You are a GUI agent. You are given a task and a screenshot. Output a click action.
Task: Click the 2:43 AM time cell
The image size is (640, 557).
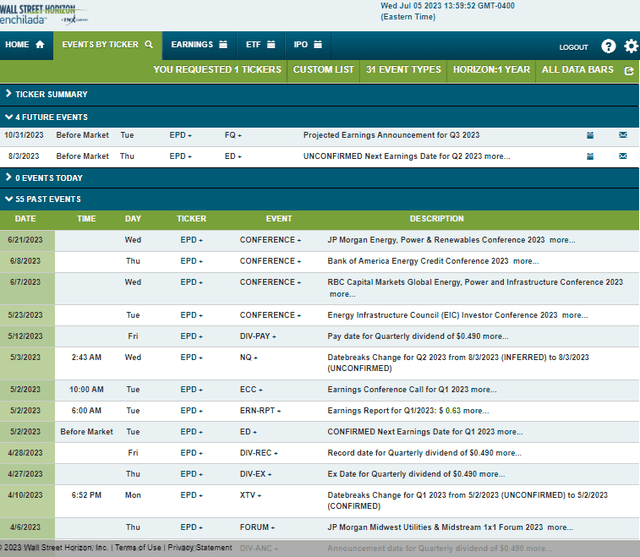pos(87,357)
